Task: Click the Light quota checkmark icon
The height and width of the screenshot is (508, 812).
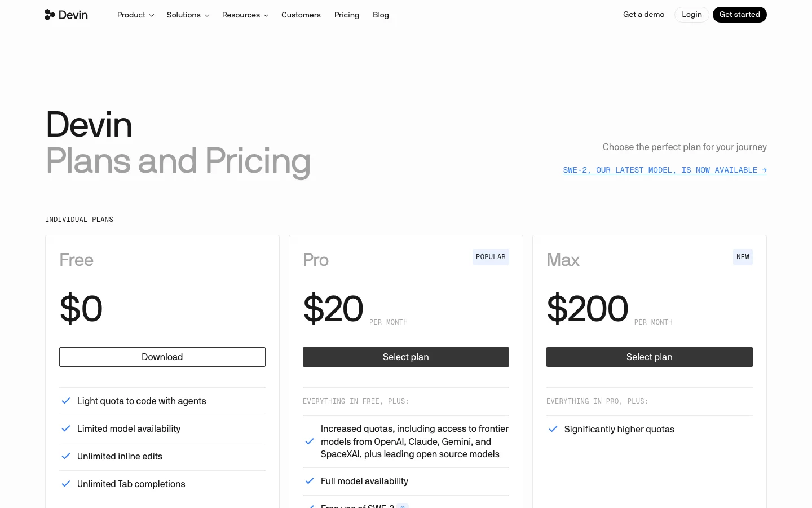Action: point(66,401)
